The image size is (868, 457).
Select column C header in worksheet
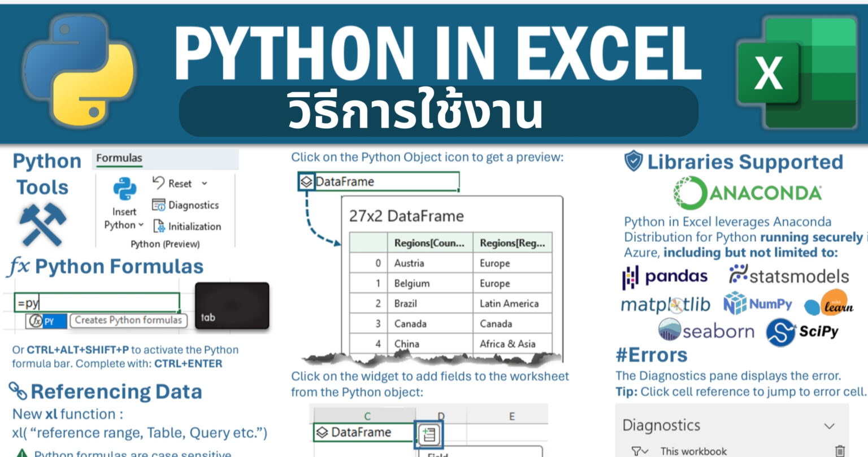click(x=367, y=416)
